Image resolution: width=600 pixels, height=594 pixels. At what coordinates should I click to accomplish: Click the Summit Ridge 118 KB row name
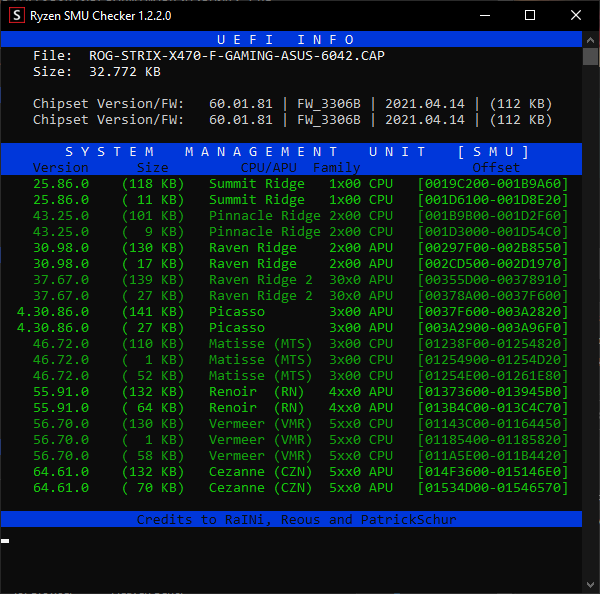point(257,184)
